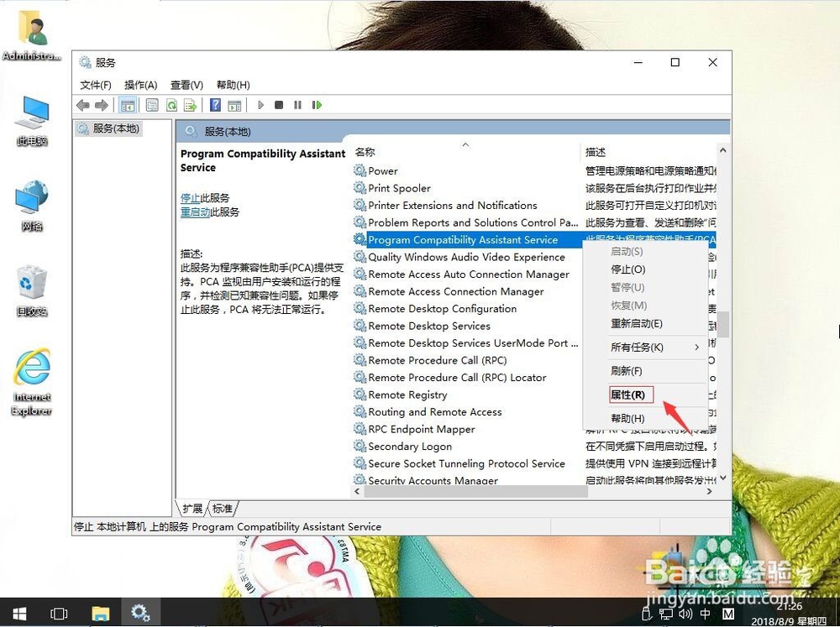Click the horizontal scrollbar right arrow
840x627 pixels.
(709, 491)
